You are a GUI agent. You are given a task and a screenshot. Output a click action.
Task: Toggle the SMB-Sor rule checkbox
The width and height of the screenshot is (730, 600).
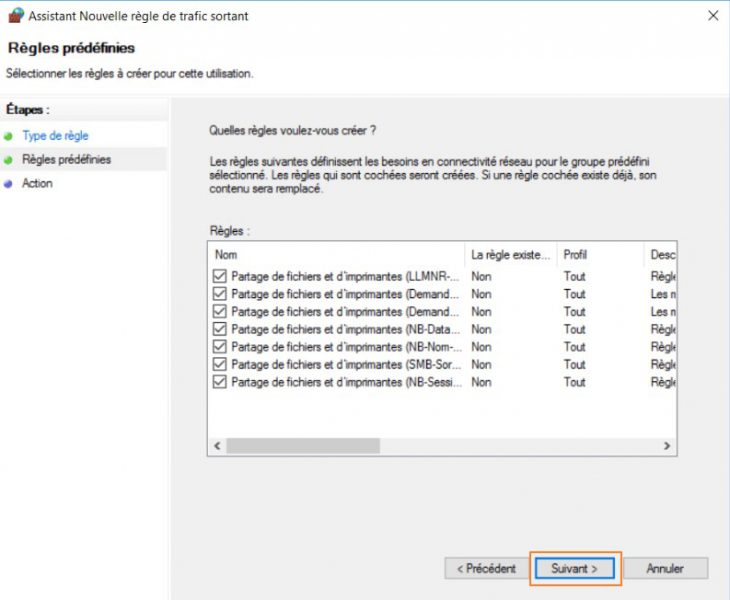(219, 364)
